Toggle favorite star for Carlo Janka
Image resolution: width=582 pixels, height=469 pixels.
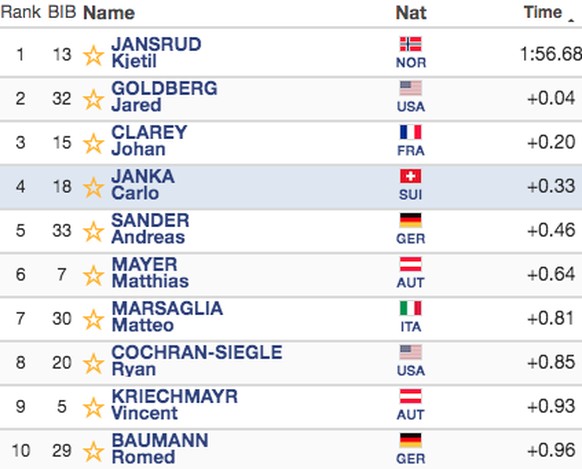click(x=93, y=187)
